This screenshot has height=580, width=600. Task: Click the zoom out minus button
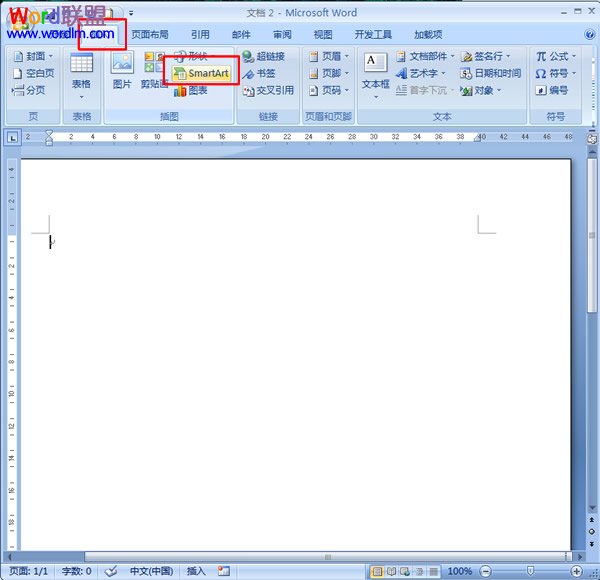tap(486, 572)
